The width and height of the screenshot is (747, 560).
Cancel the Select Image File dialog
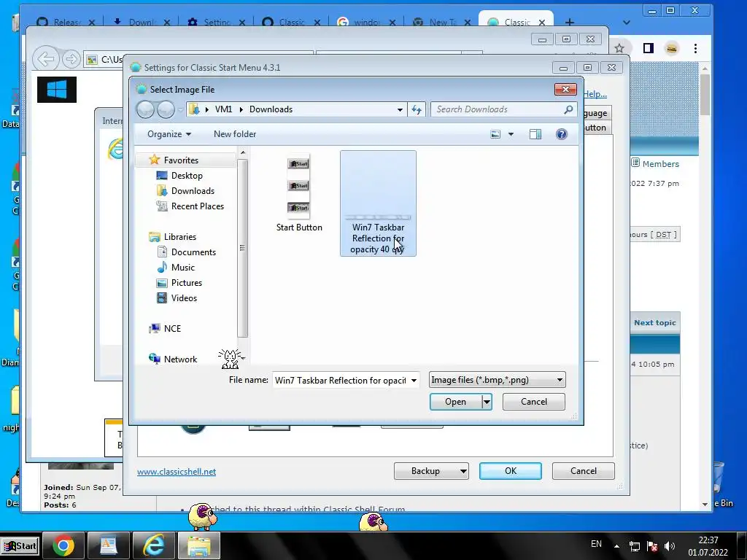pyautogui.click(x=533, y=402)
